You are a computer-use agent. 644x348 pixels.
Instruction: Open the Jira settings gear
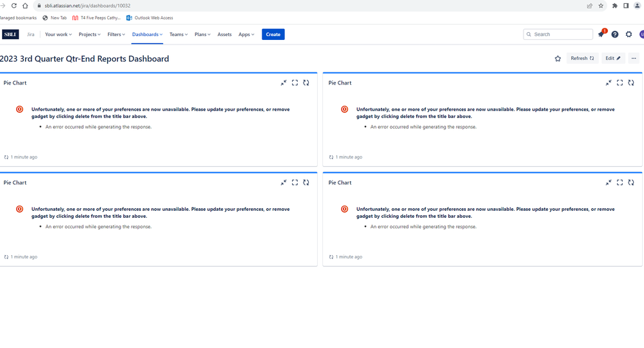pos(629,34)
